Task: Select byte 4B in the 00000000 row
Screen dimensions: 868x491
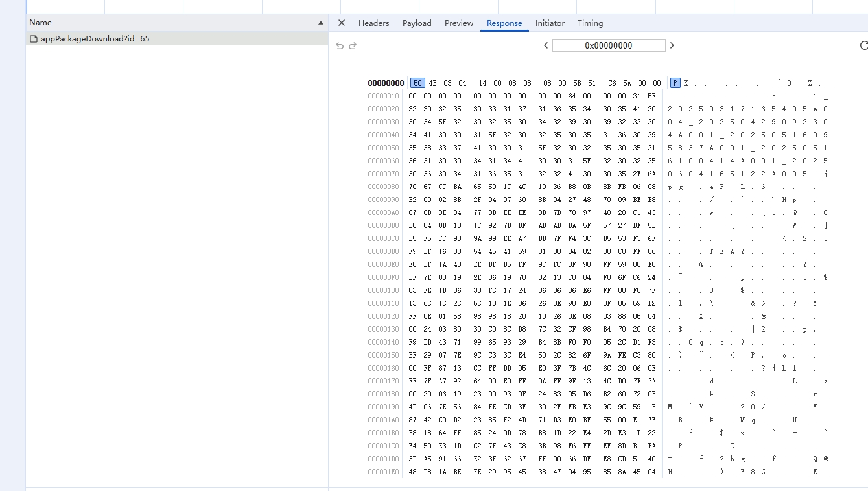Action: tap(432, 83)
